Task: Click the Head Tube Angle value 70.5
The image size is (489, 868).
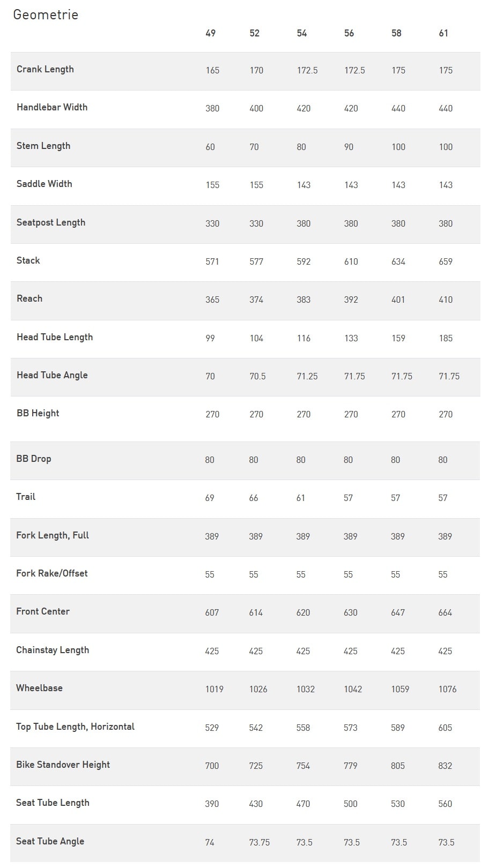Action: click(257, 376)
